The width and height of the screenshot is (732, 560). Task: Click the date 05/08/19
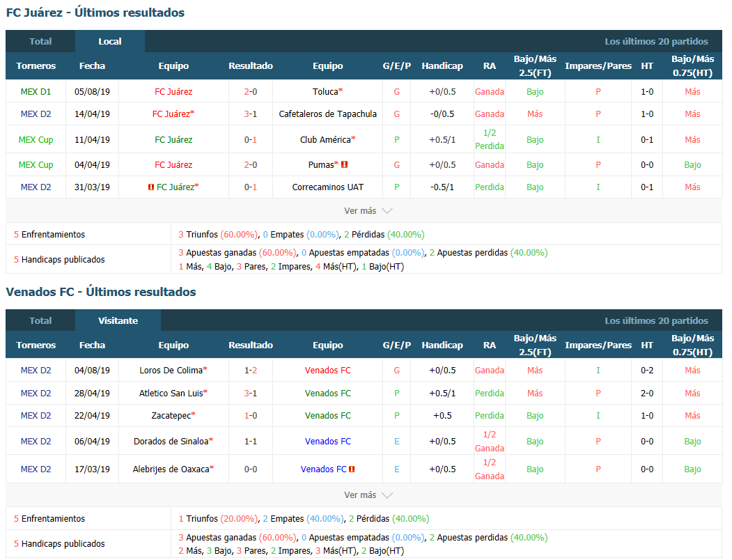click(x=92, y=91)
